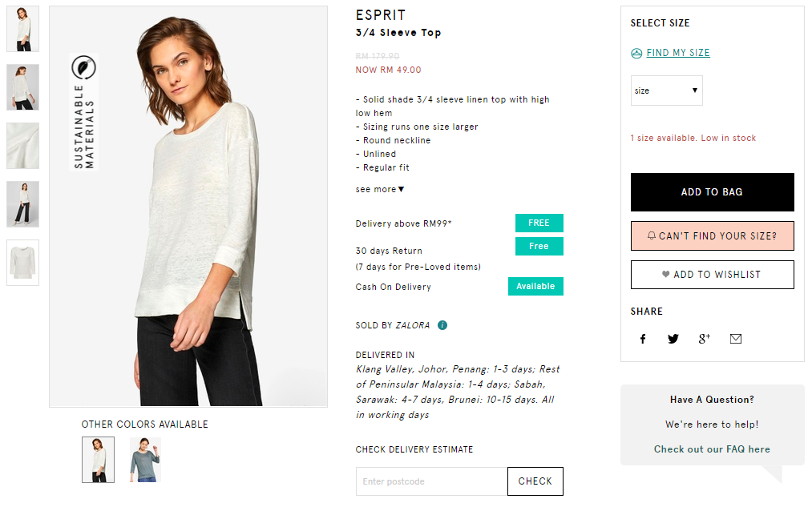This screenshot has height=507, width=812.
Task: Add the item to wishlist
Action: 712,275
